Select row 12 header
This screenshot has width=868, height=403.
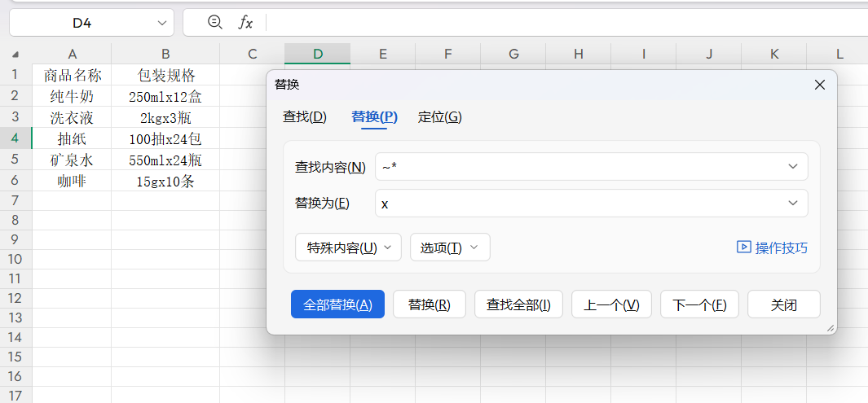click(x=15, y=298)
